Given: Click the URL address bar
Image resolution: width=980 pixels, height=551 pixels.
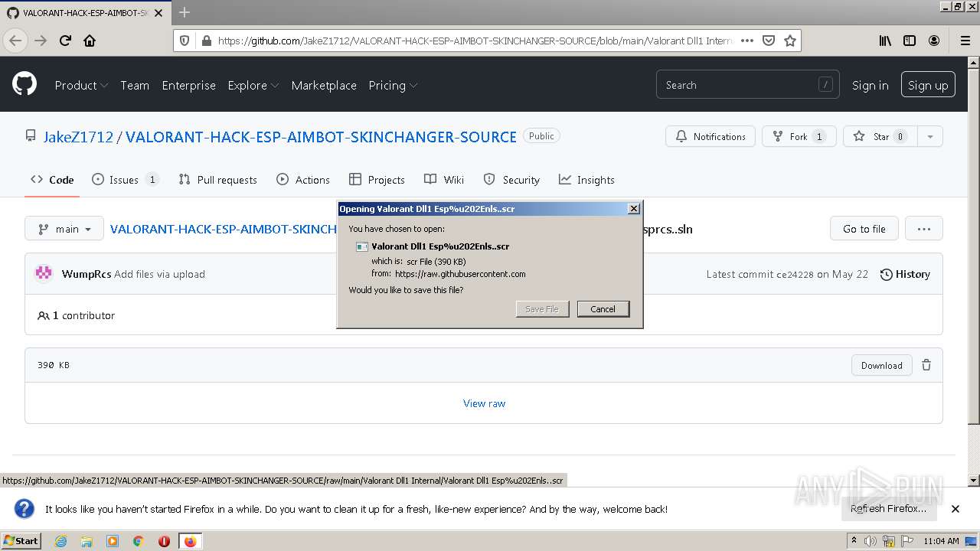Looking at the screenshot, I should 475,41.
